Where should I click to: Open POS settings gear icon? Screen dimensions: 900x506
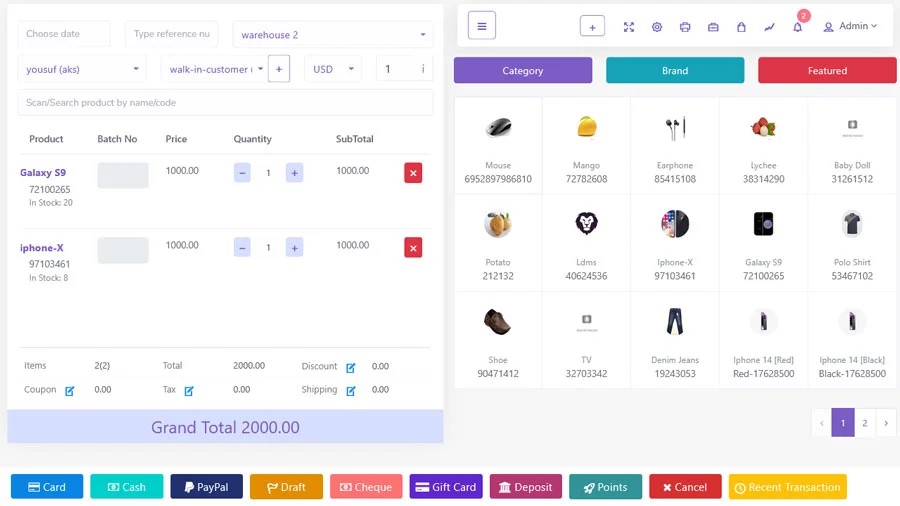point(657,27)
